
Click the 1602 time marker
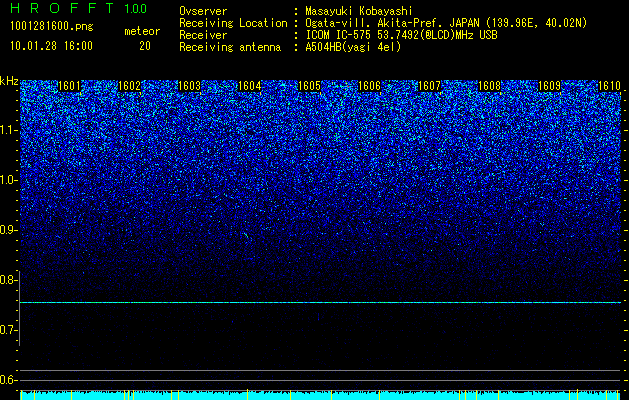pyautogui.click(x=130, y=86)
